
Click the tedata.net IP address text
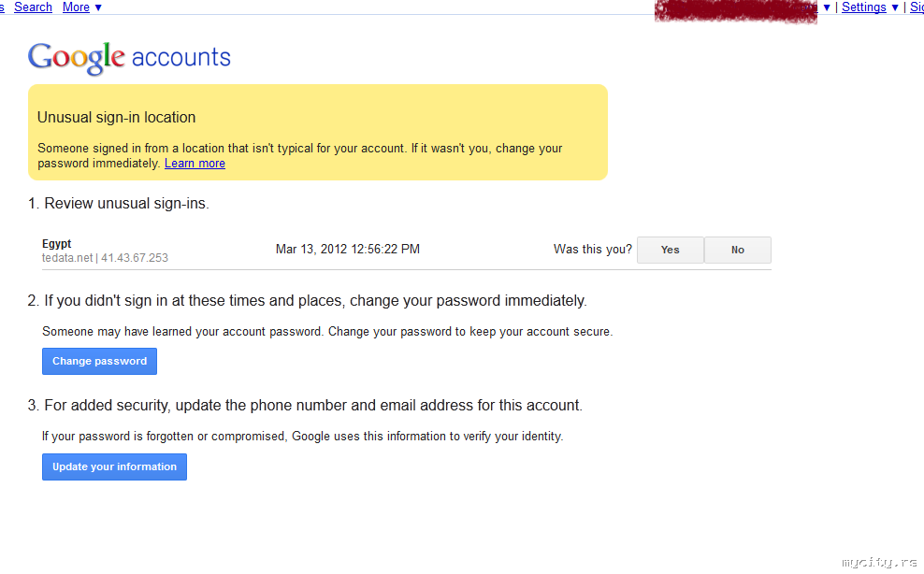point(105,258)
